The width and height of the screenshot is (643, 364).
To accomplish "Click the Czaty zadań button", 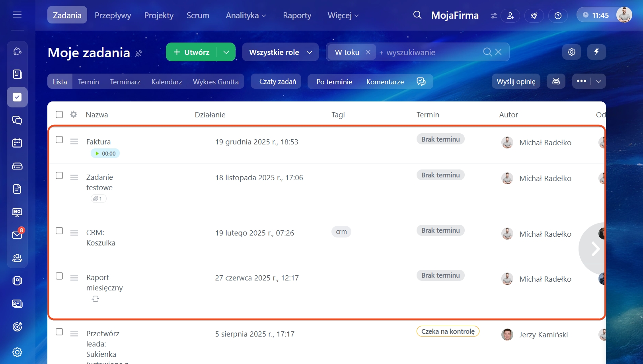I will point(277,82).
